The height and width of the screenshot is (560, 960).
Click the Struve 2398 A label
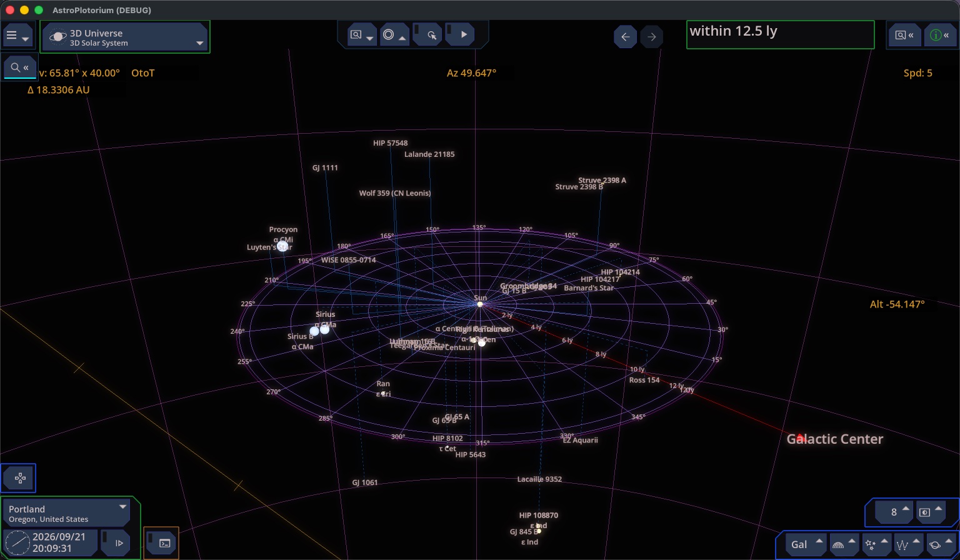tap(602, 180)
